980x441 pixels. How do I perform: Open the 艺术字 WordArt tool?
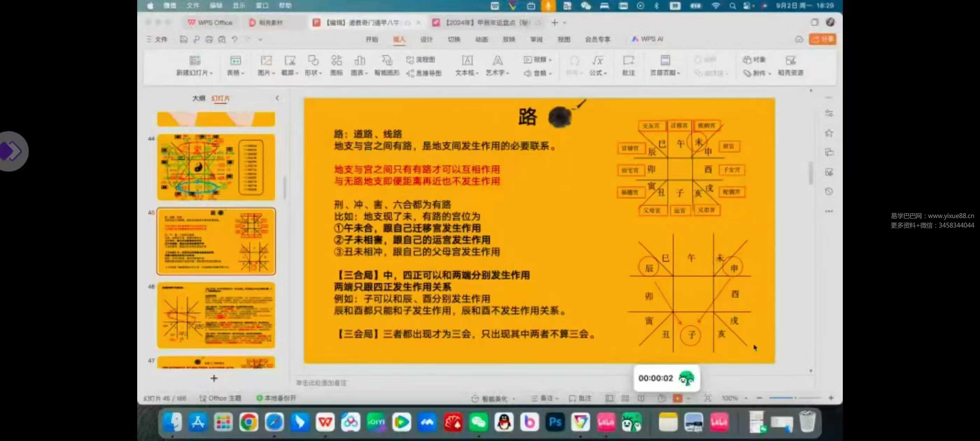tap(498, 66)
